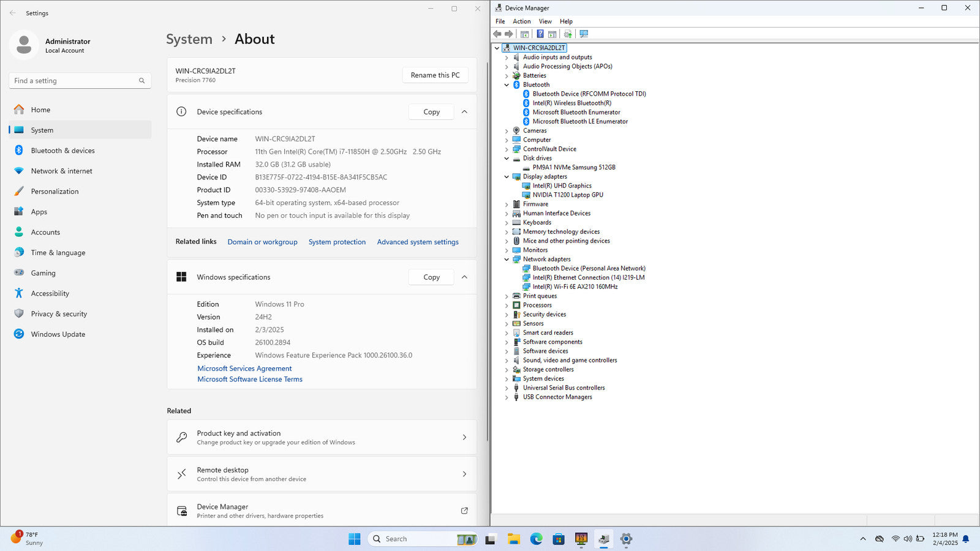Select the NVIDIA T1200 Laptop GPU device
The height and width of the screenshot is (551, 980).
pos(568,195)
